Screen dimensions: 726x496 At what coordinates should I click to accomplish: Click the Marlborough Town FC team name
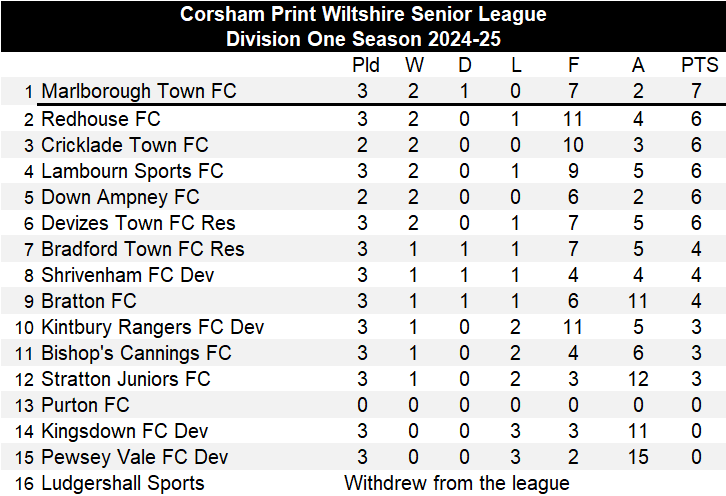(x=139, y=91)
